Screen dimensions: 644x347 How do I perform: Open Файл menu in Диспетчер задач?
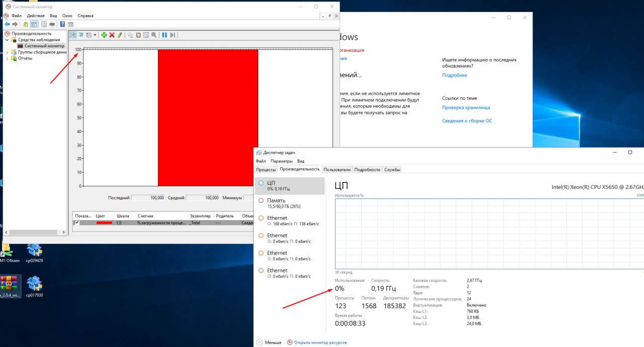(x=261, y=161)
